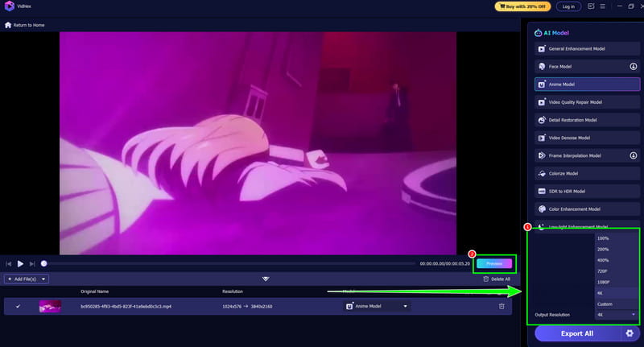Click the Anime Model icon in side panel

542,85
